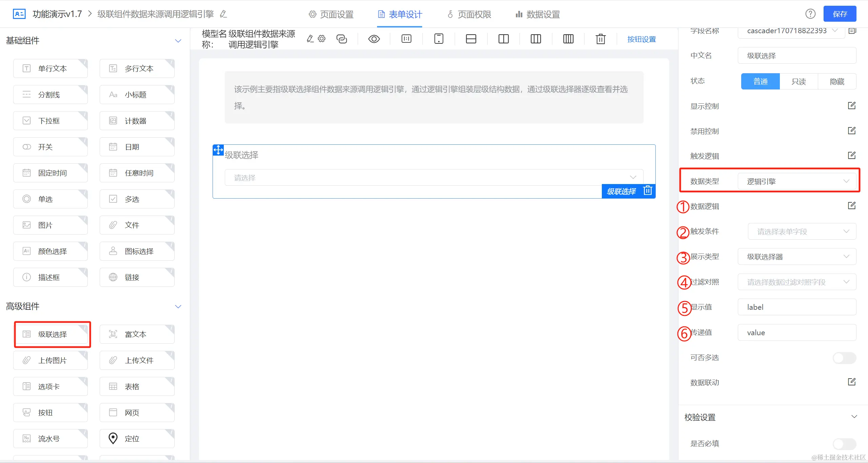Click the tablet device preview icon
The height and width of the screenshot is (463, 868).
pos(438,39)
